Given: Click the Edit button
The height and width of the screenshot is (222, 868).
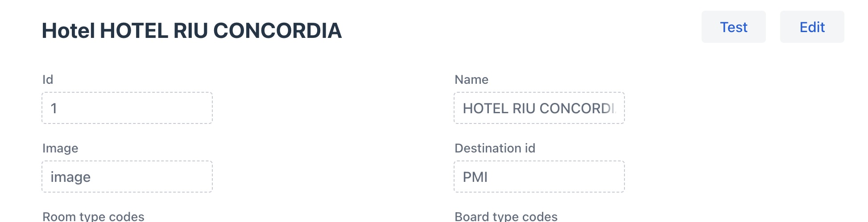Looking at the screenshot, I should pyautogui.click(x=812, y=27).
